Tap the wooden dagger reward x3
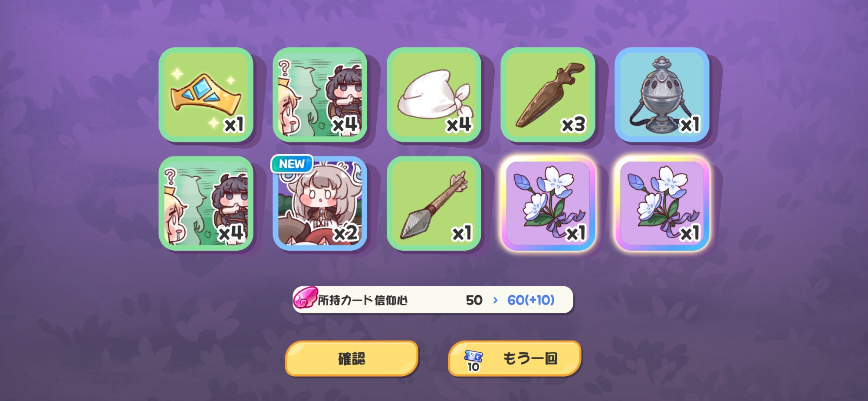This screenshot has width=868, height=401. click(x=548, y=95)
